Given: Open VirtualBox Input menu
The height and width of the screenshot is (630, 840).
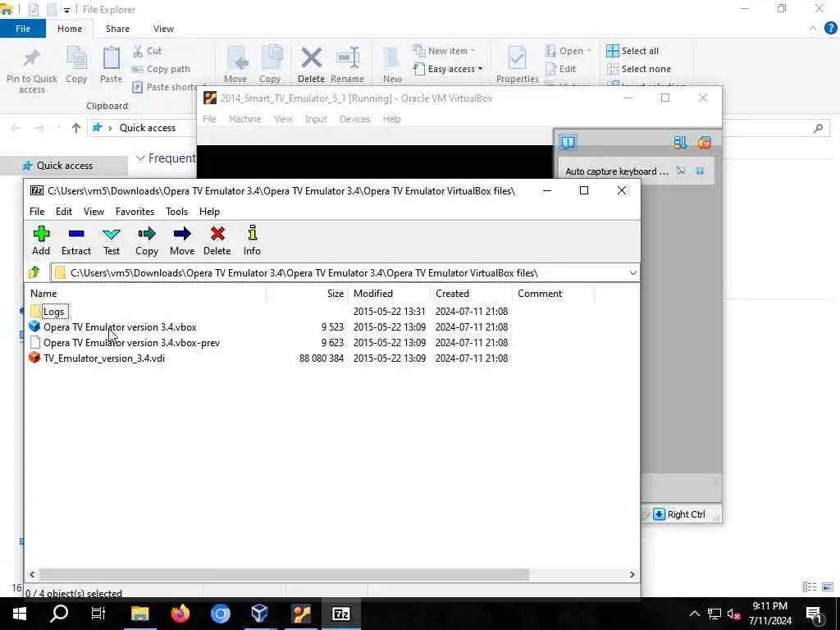Looking at the screenshot, I should (x=316, y=119).
